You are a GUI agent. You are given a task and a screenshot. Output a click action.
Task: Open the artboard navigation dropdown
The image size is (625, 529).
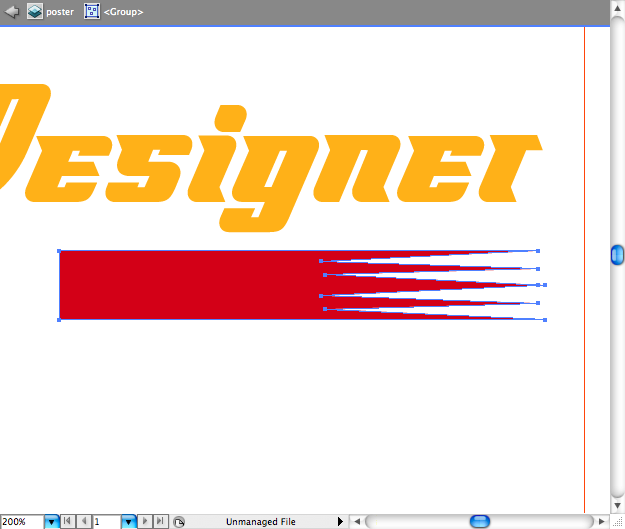(x=128, y=521)
